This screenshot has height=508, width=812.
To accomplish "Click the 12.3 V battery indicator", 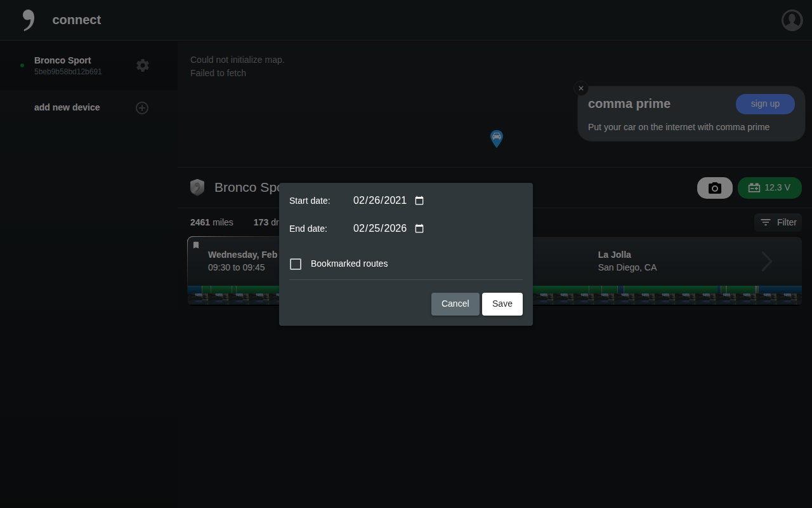I will click(x=769, y=188).
